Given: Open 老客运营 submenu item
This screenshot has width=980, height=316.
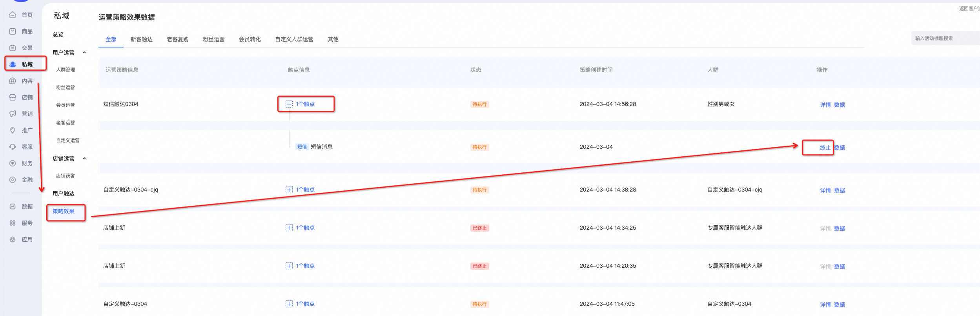Looking at the screenshot, I should pos(66,123).
